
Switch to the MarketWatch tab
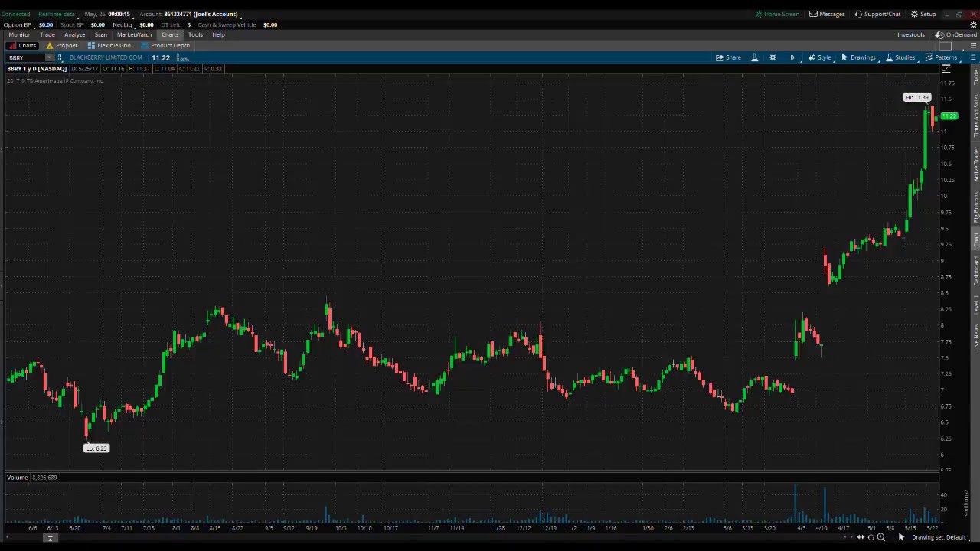point(134,34)
